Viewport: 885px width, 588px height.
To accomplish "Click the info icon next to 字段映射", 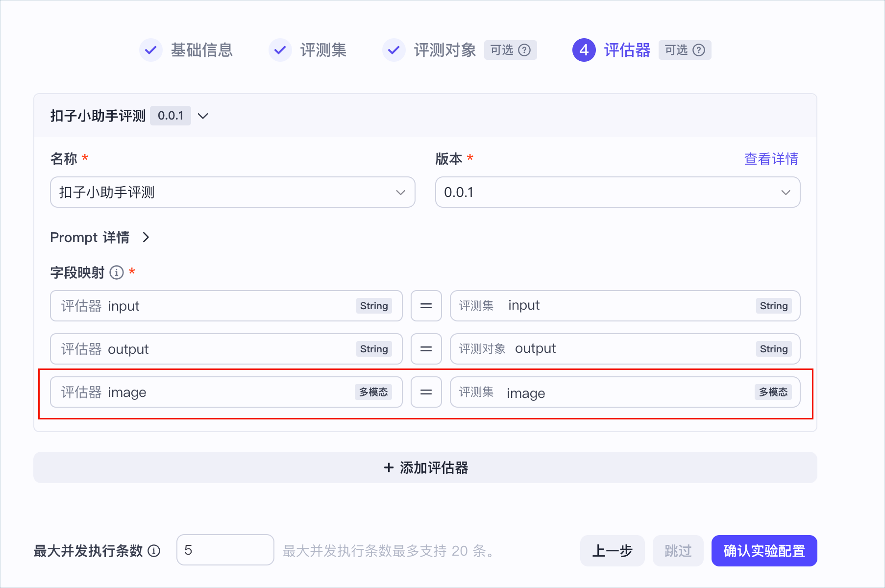I will click(117, 272).
